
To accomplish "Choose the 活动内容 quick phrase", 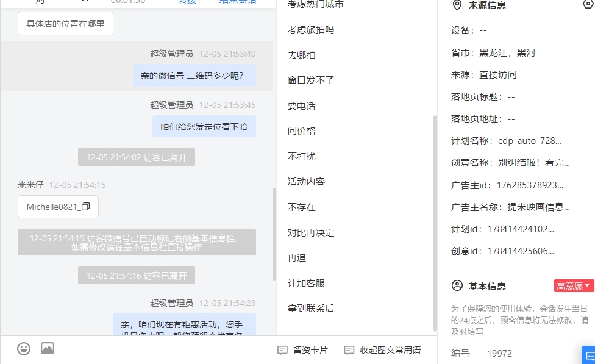I will tap(306, 182).
